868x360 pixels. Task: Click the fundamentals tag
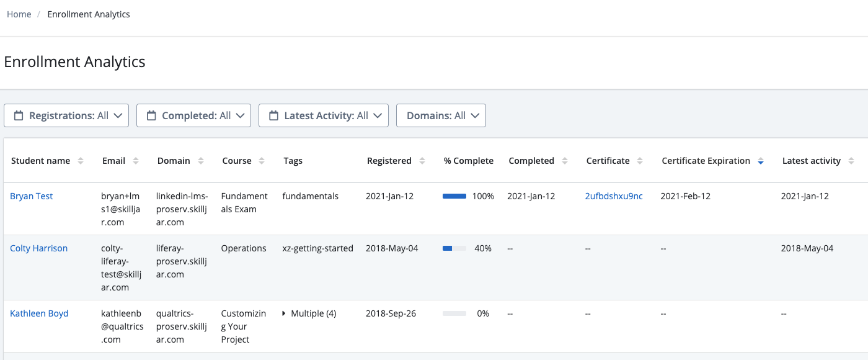(311, 196)
